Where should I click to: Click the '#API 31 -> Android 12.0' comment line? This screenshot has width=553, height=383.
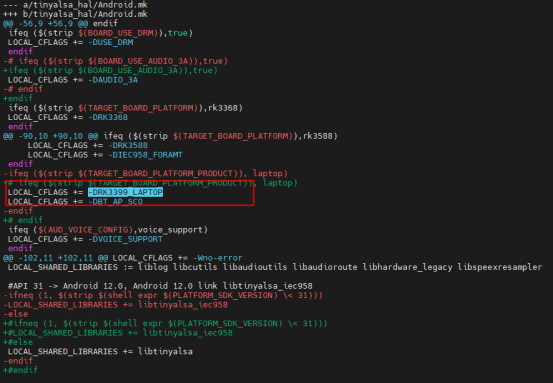coord(160,286)
